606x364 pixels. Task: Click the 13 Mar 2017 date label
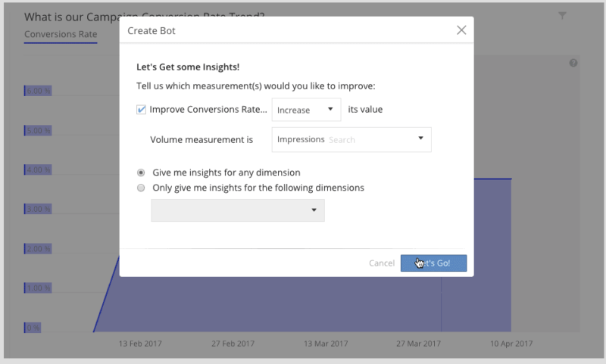(326, 344)
